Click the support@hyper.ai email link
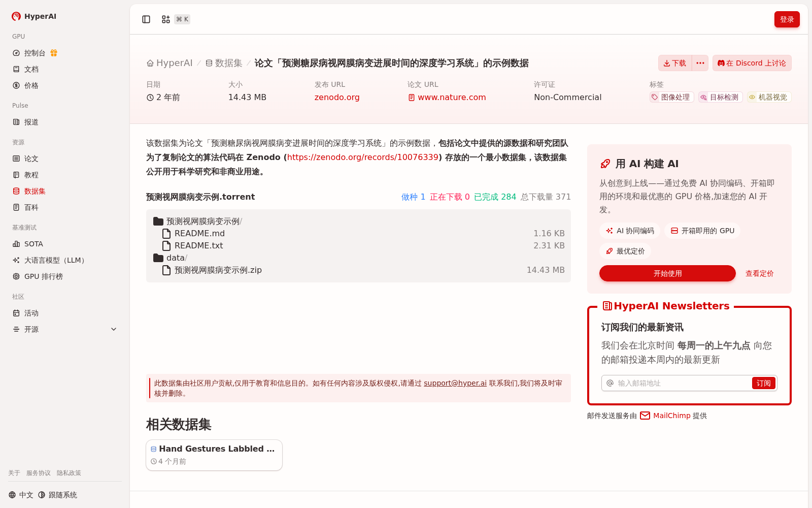 455,383
